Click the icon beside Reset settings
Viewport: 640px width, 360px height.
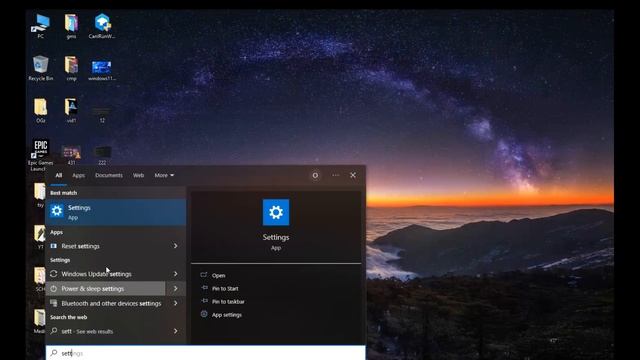[x=53, y=246]
